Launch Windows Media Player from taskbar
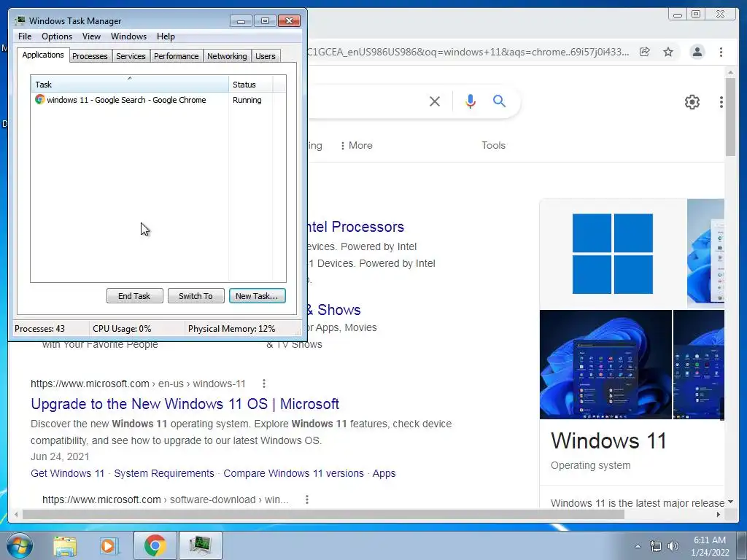Image resolution: width=747 pixels, height=560 pixels. [x=109, y=545]
